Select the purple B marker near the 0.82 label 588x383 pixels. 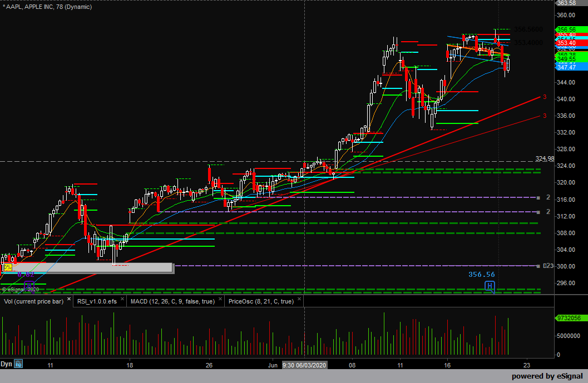tap(29, 286)
